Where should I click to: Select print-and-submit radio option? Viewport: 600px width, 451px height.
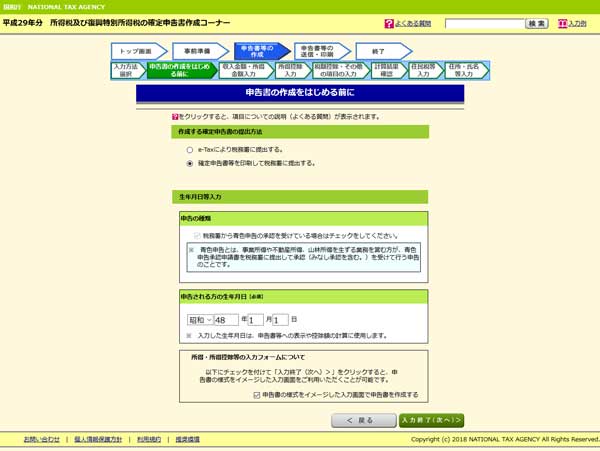point(190,162)
